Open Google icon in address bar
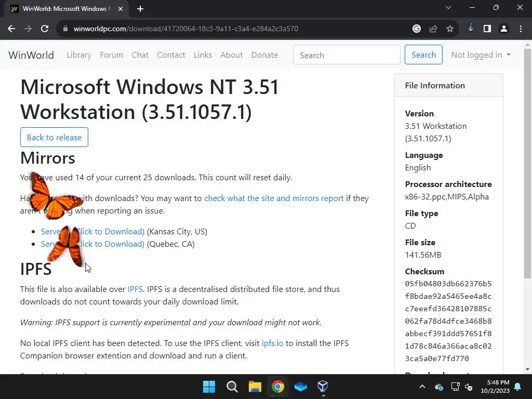 (x=417, y=29)
